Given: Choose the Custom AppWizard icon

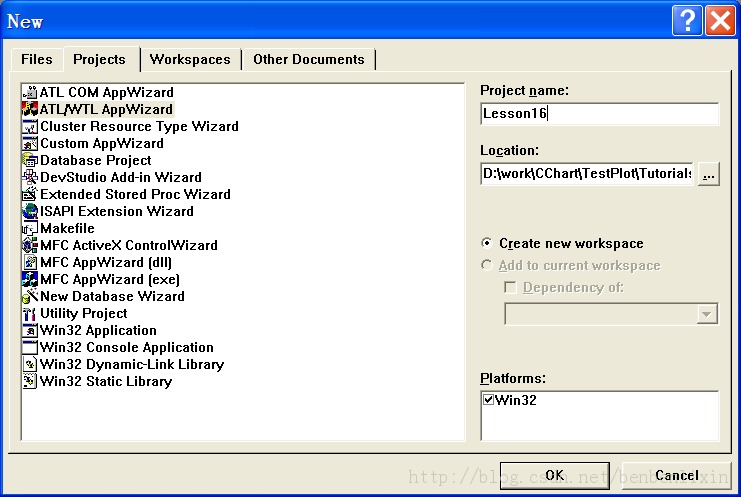Looking at the screenshot, I should click(x=30, y=143).
